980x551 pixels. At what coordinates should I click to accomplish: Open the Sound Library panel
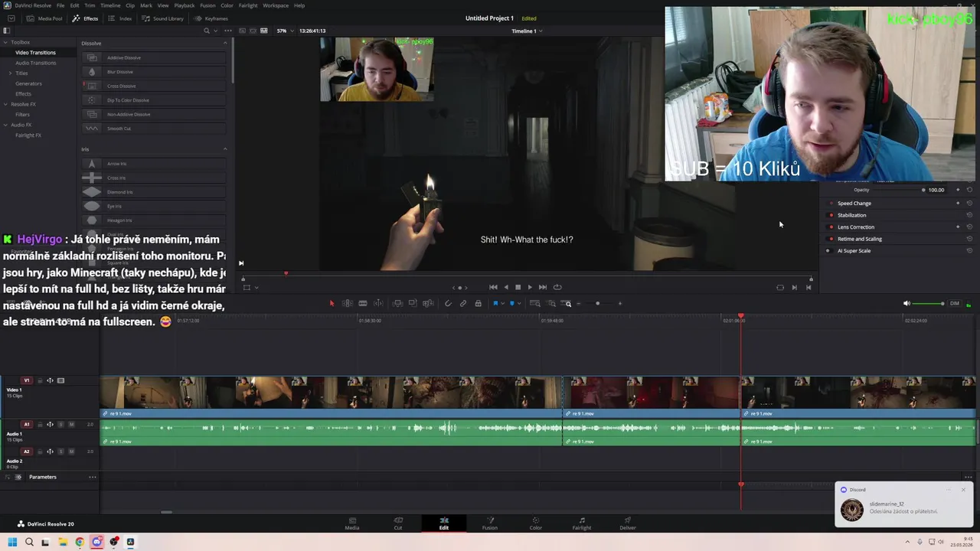pyautogui.click(x=162, y=18)
